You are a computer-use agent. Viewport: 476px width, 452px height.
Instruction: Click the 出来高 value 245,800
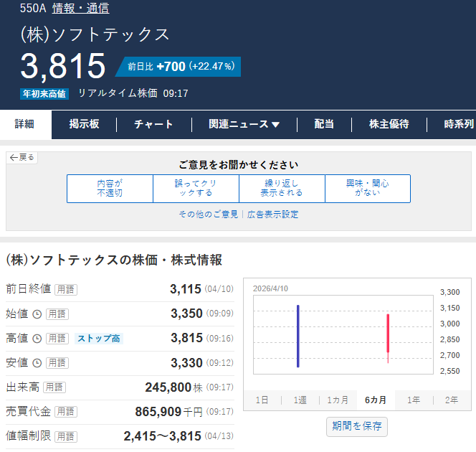(x=168, y=387)
